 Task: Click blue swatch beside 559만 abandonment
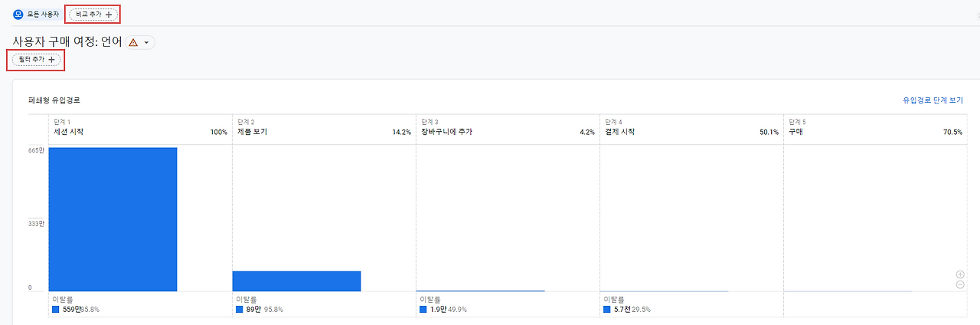pos(56,310)
